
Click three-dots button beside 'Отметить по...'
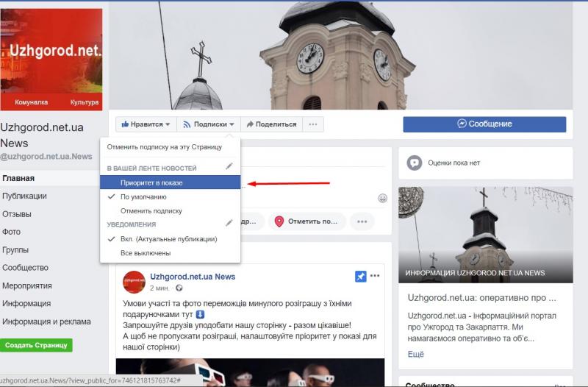[362, 221]
